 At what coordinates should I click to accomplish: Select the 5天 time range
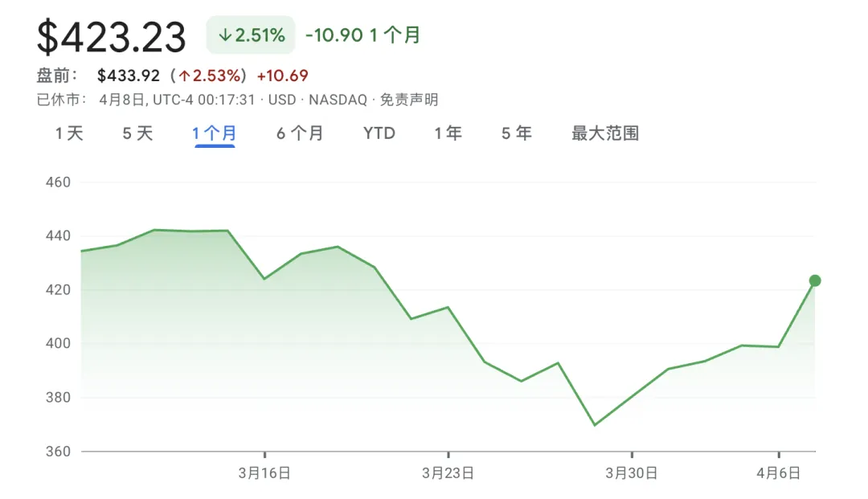pos(137,133)
